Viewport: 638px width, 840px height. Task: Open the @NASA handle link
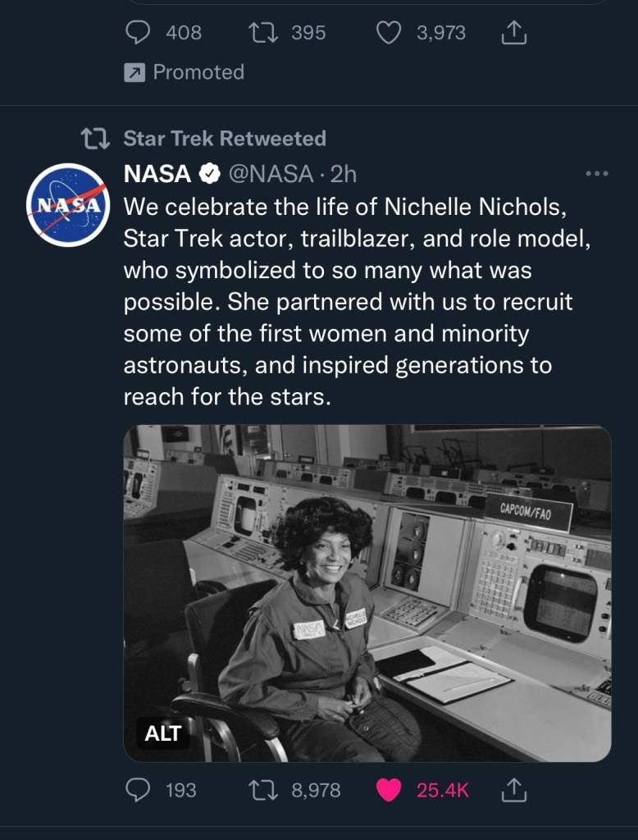[270, 174]
